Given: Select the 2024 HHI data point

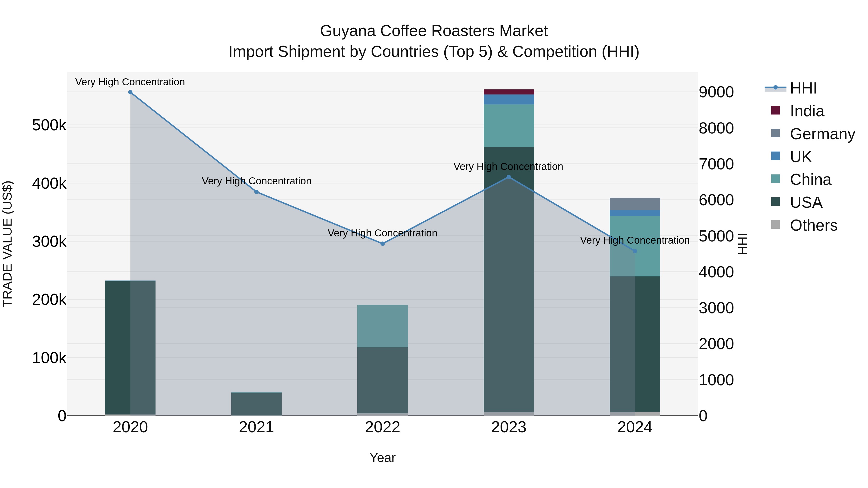Looking at the screenshot, I should pyautogui.click(x=635, y=251).
